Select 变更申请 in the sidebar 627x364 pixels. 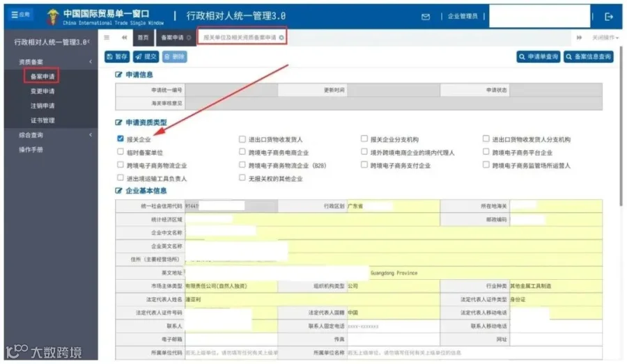[x=42, y=91]
